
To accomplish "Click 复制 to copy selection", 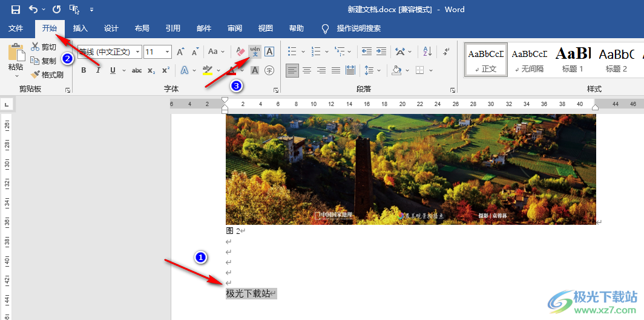I will 44,61.
